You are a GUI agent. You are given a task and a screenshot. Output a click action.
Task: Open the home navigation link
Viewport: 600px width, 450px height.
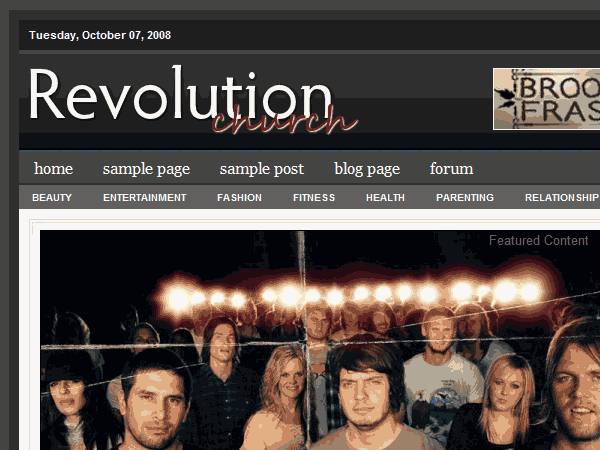tap(53, 168)
